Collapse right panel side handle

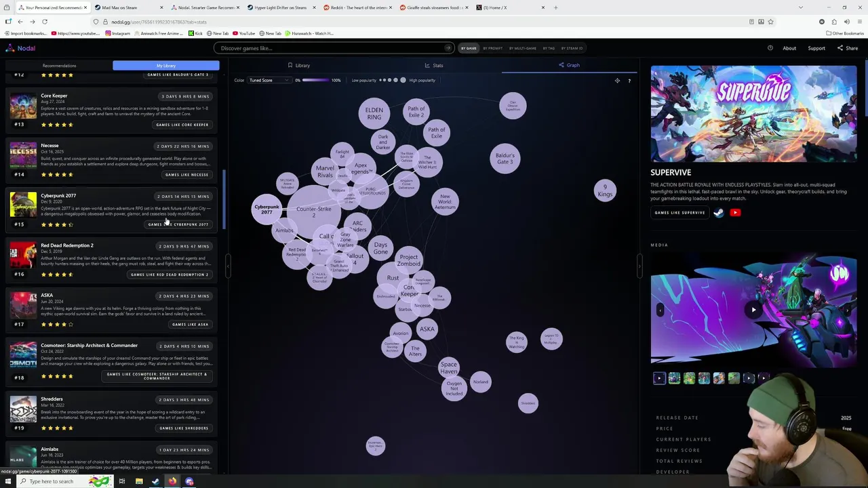639,266
